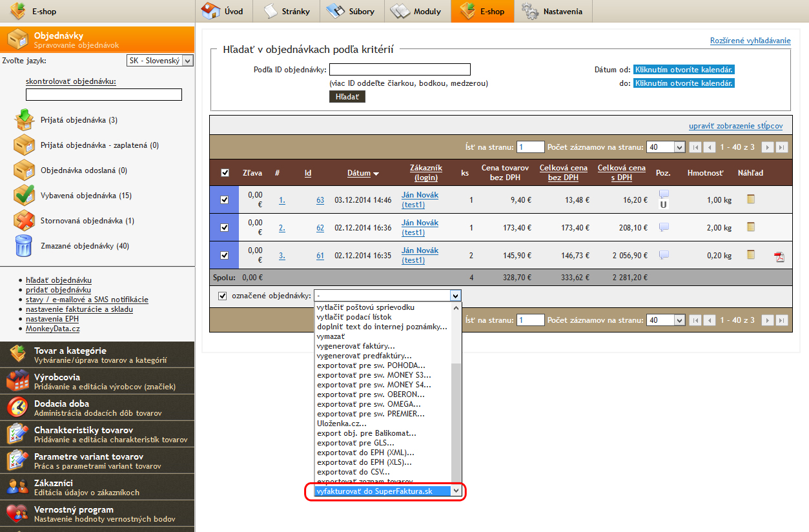The width and height of the screenshot is (809, 532).
Task: Click the note icon for order 62
Action: pyautogui.click(x=664, y=227)
